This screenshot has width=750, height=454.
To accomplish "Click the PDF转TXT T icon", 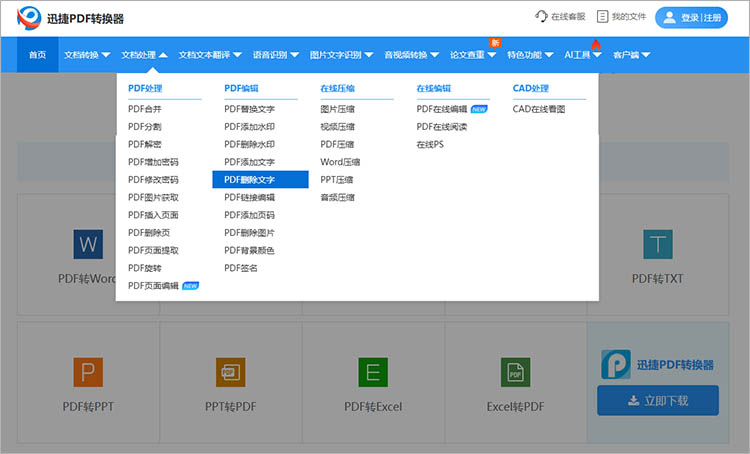I will (658, 244).
